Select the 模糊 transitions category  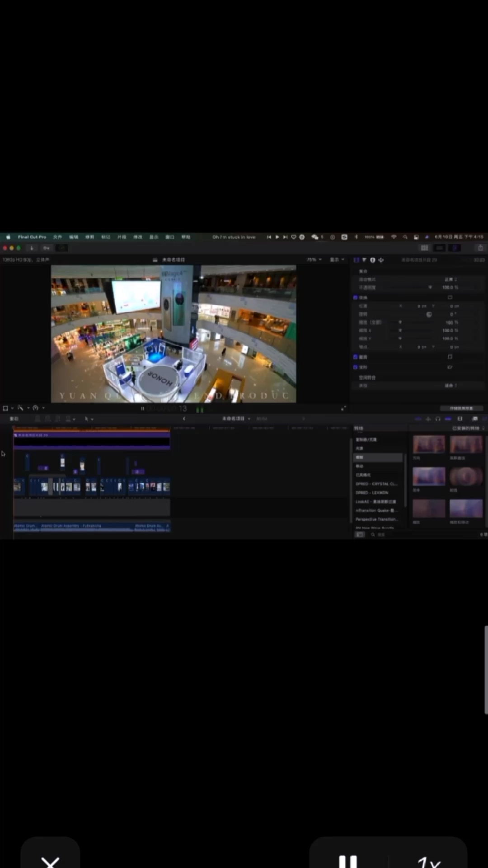click(378, 458)
